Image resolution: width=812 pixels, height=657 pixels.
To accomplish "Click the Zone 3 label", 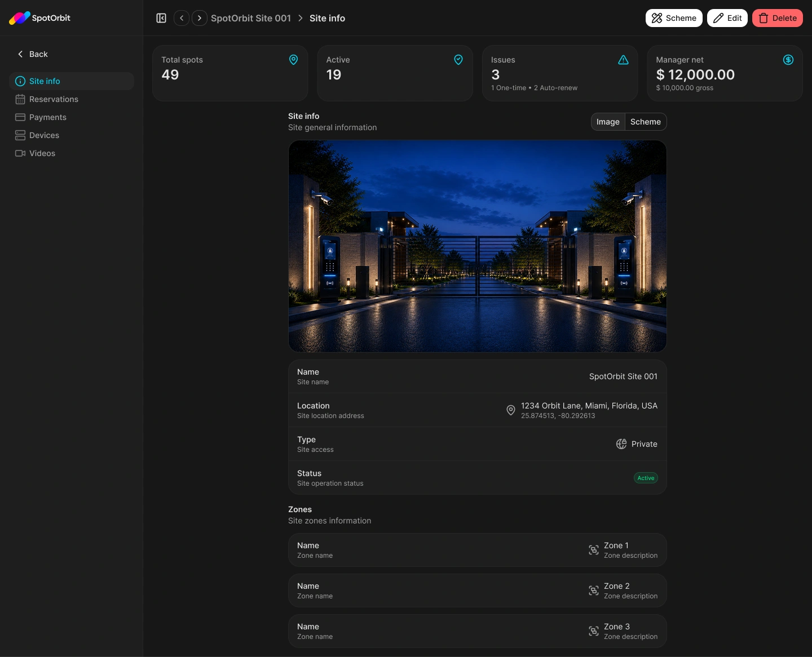I will point(617,627).
